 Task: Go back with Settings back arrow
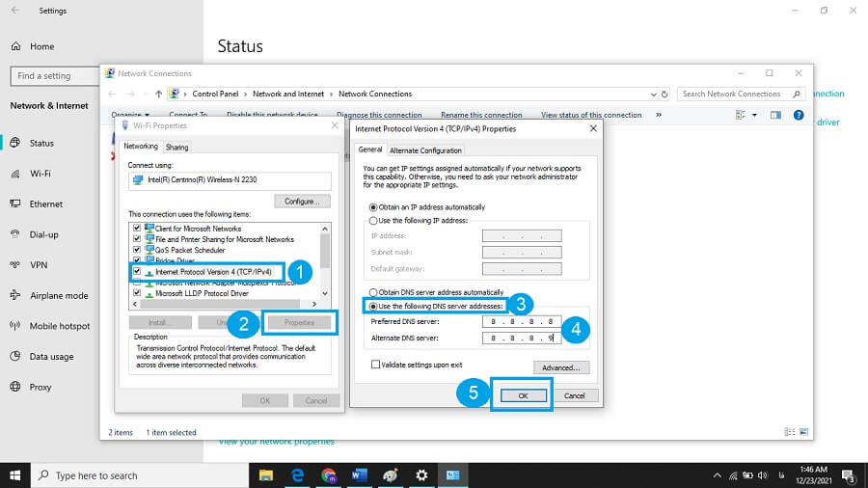pos(14,11)
